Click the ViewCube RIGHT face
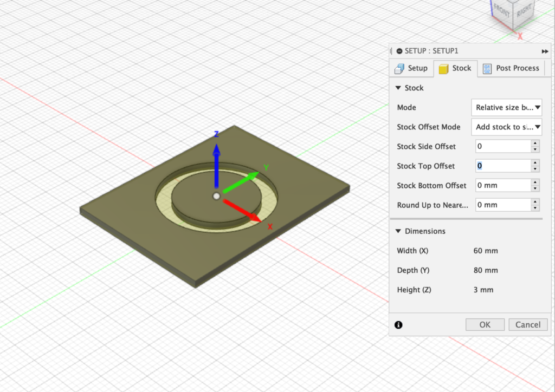555x392 pixels. 524,11
